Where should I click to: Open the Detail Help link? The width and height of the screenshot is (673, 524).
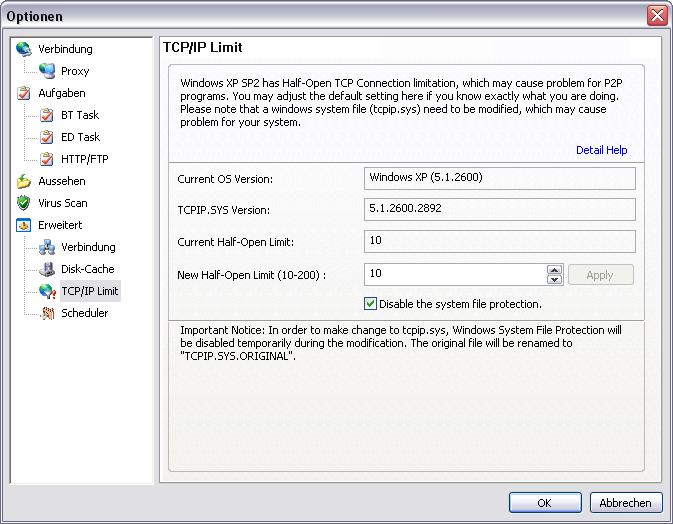(601, 150)
